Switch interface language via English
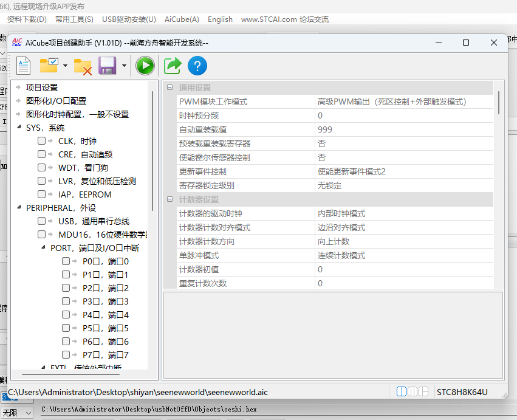Image resolution: width=517 pixels, height=420 pixels. point(220,19)
